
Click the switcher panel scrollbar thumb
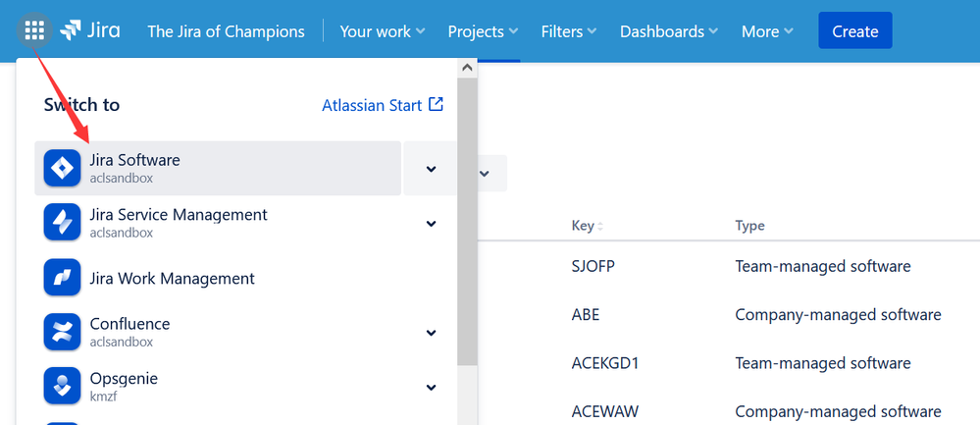click(x=467, y=221)
